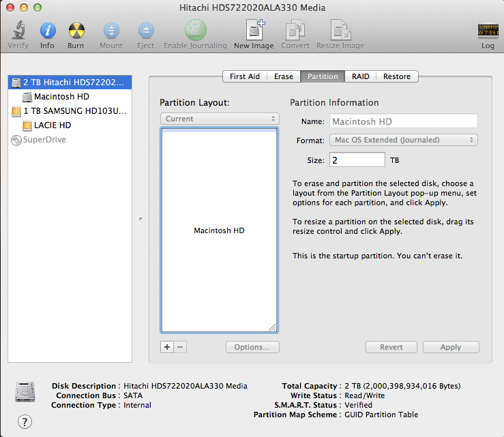Screen dimensions: 504x437
Task: Click S.M.A.R.T. Status Verified value
Action: point(359,405)
